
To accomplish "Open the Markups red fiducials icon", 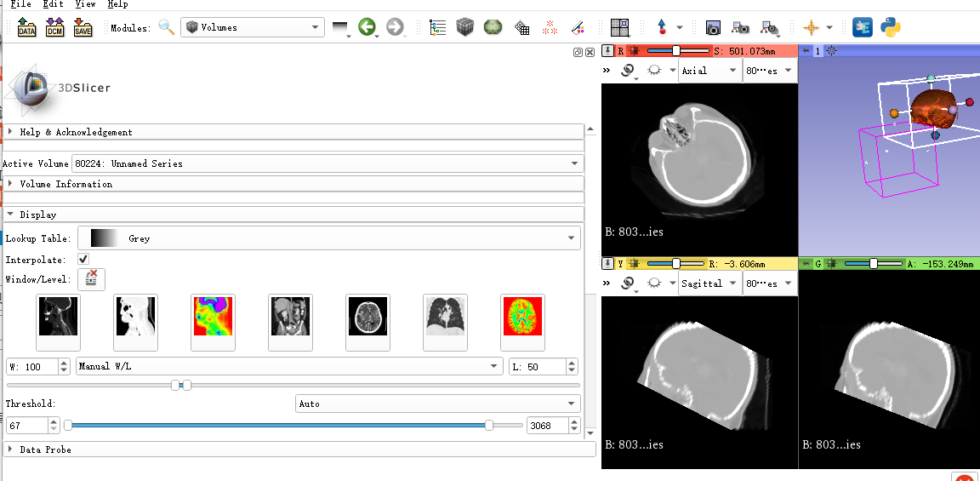I will (x=550, y=27).
